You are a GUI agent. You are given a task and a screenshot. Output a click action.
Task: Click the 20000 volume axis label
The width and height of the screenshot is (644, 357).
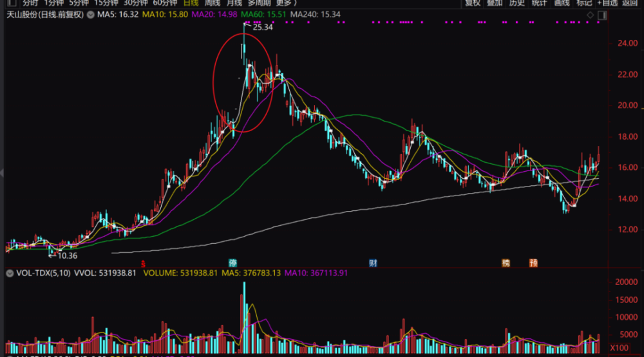coord(627,282)
